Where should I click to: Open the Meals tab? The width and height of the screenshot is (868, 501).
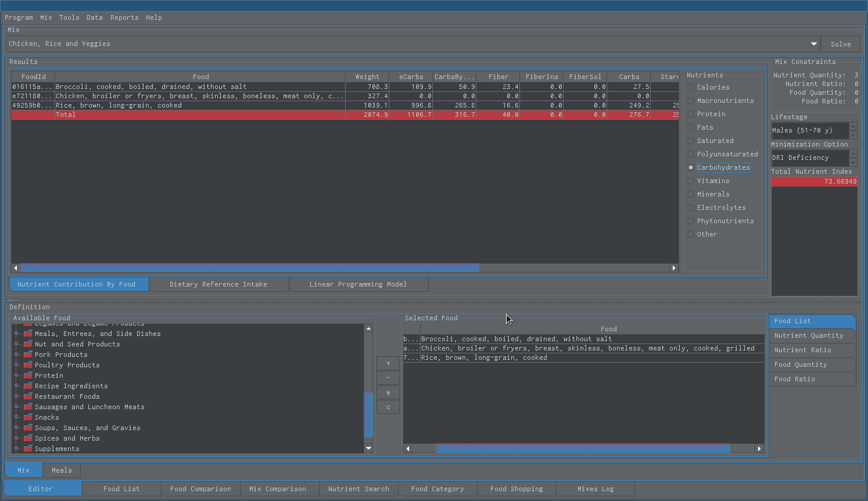click(x=62, y=470)
